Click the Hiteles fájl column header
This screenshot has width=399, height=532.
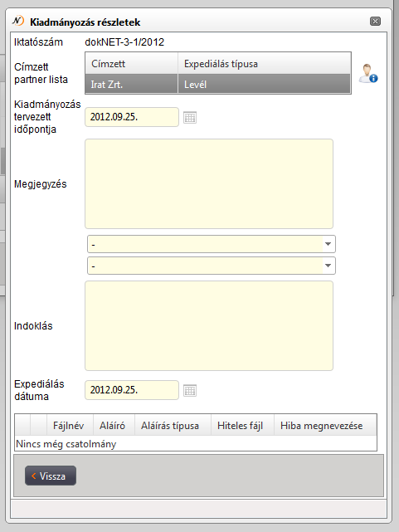[242, 425]
